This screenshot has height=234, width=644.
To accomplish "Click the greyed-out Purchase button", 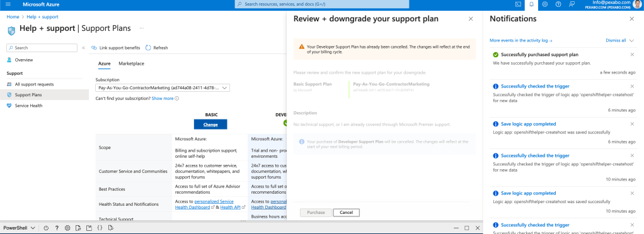I will coord(316,212).
